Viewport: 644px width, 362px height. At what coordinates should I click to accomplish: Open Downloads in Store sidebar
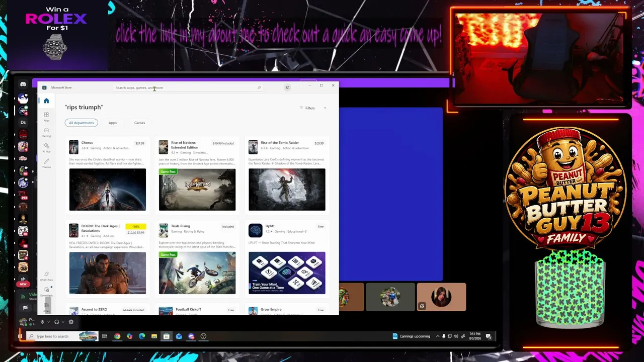pyautogui.click(x=46, y=291)
